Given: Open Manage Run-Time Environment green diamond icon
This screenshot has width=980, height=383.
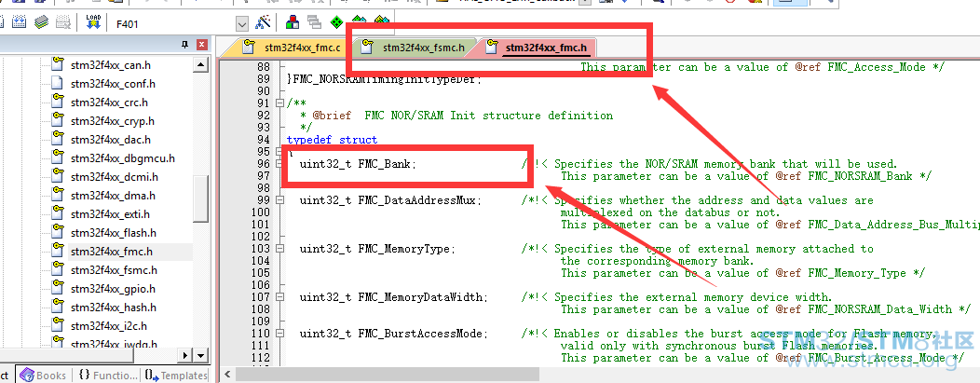Looking at the screenshot, I should pyautogui.click(x=337, y=23).
